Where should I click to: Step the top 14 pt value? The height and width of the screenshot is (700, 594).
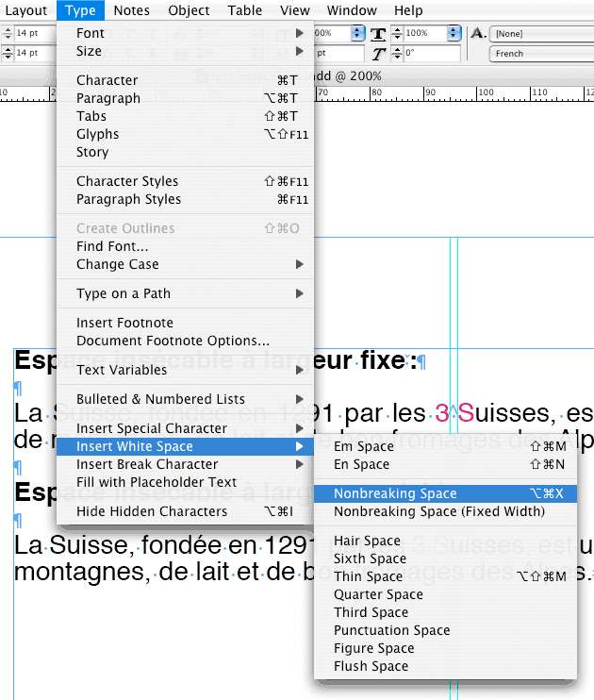tap(8, 33)
